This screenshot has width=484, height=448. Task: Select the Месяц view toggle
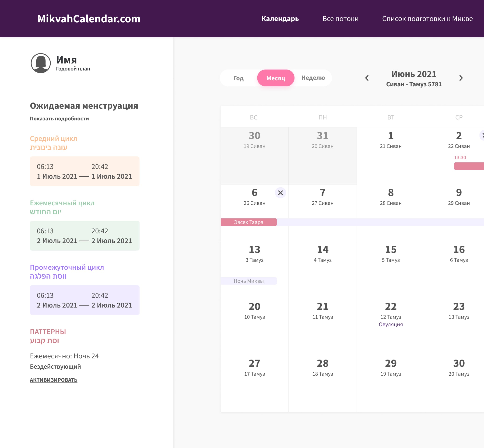tap(276, 78)
